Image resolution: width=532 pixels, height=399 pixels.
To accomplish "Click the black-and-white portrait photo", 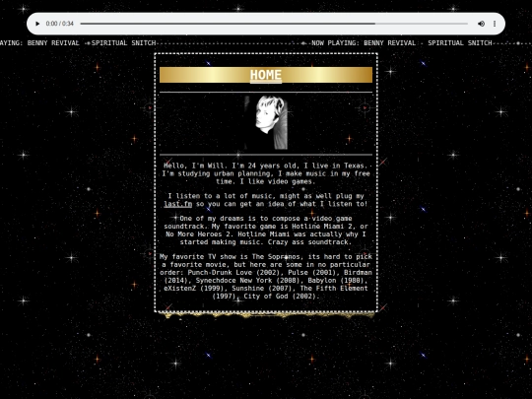I will (266, 123).
